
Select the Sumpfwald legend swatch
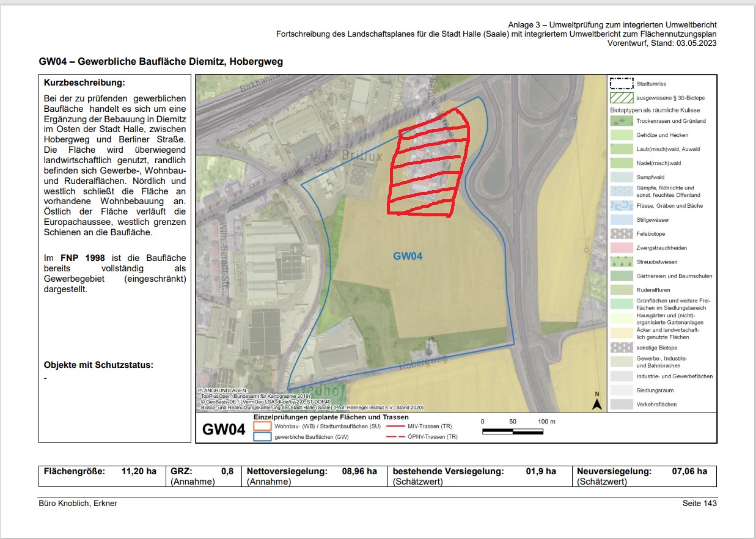click(x=620, y=177)
